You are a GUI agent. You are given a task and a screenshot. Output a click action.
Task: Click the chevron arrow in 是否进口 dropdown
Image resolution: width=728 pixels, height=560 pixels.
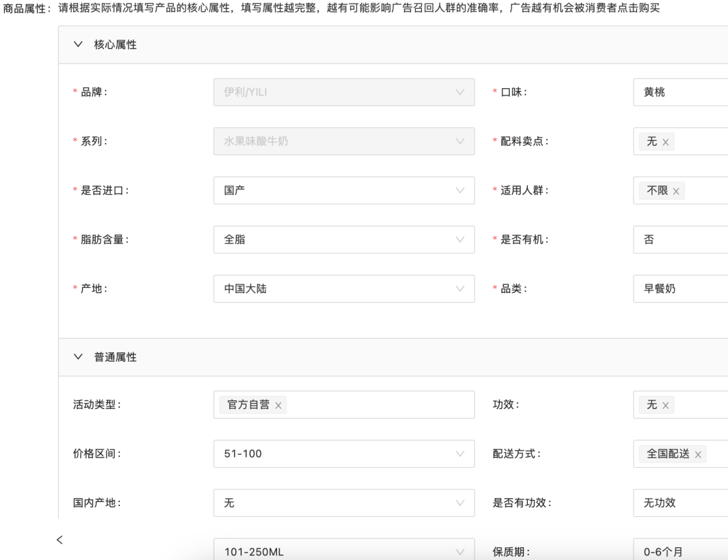[x=460, y=191]
